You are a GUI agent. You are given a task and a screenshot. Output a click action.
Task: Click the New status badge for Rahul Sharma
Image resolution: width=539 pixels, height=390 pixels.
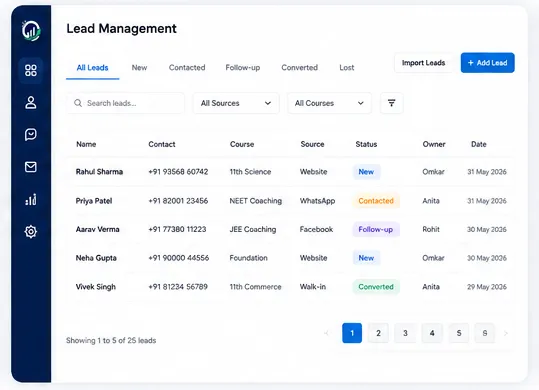tap(366, 172)
